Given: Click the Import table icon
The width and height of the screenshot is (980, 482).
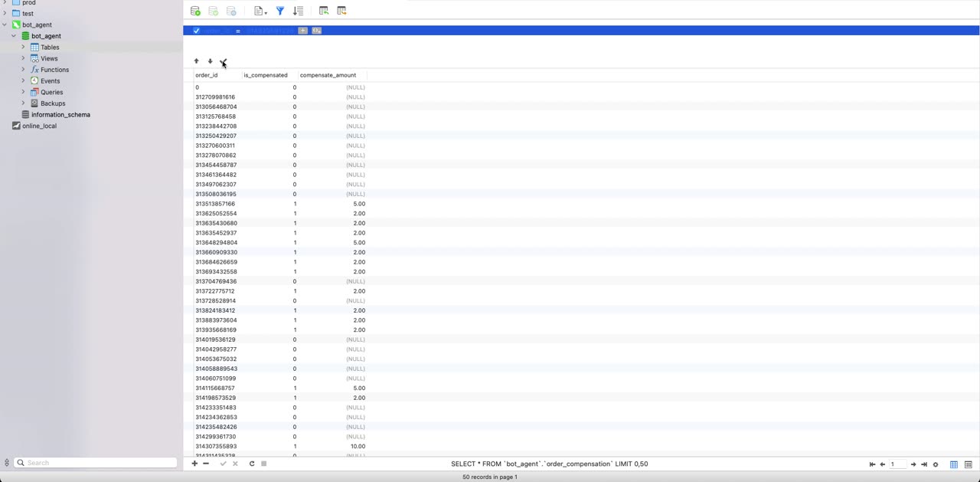Looking at the screenshot, I should point(324,11).
